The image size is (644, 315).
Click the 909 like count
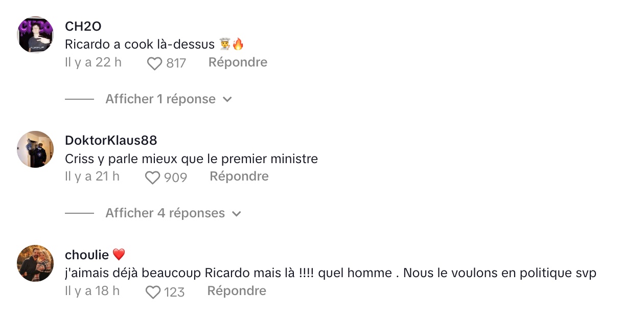(176, 177)
